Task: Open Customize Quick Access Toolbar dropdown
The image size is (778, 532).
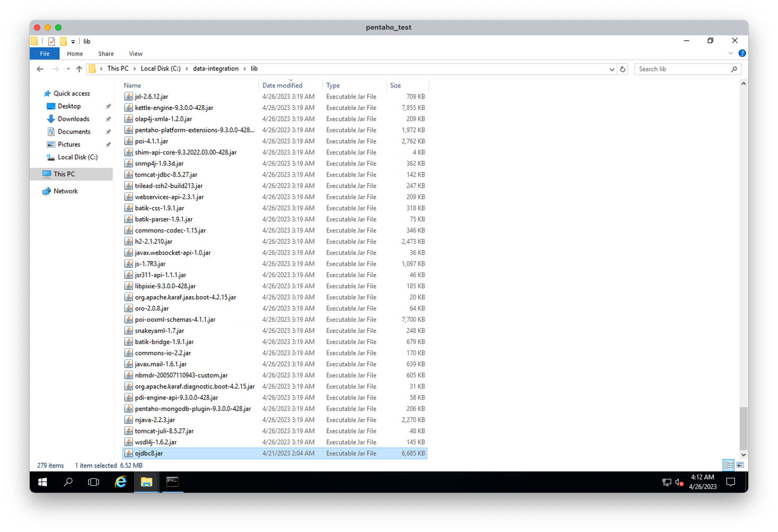Action: [73, 42]
